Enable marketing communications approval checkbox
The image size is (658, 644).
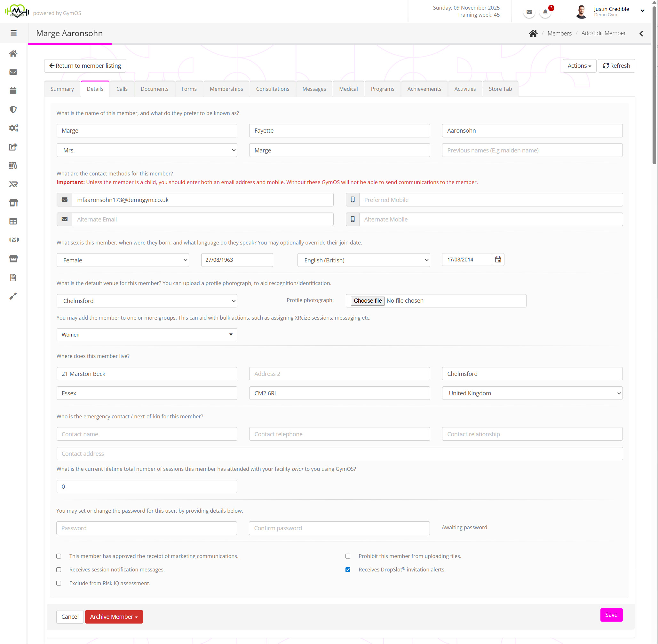[x=59, y=556]
